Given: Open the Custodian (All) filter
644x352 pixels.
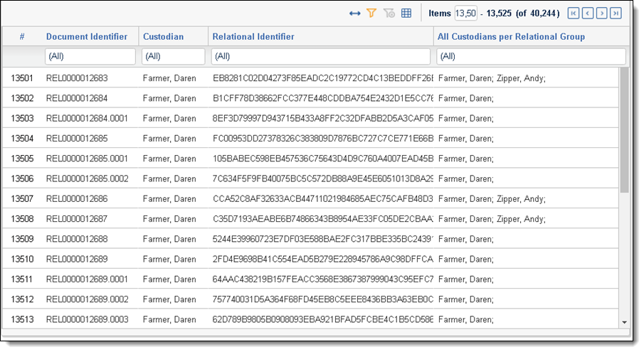Looking at the screenshot, I should pyautogui.click(x=174, y=56).
